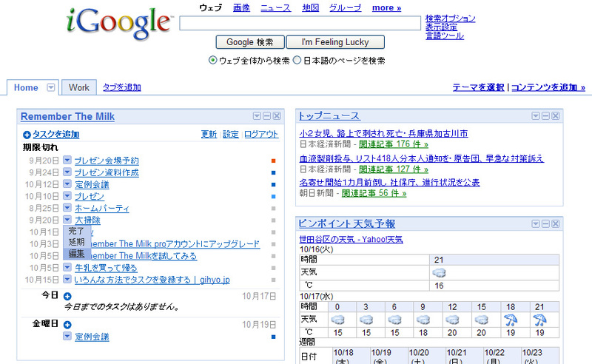The width and height of the screenshot is (592, 364).
Task: Open the 地図 search category
Action: click(310, 7)
